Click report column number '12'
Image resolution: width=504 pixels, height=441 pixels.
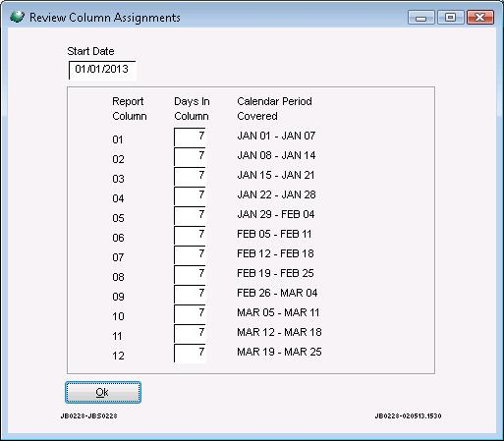click(x=118, y=356)
